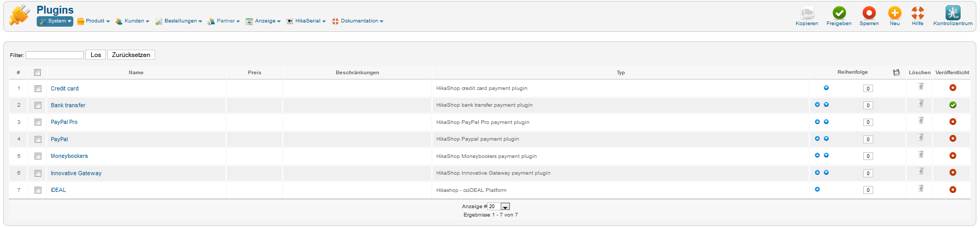
Task: Open the Moneybookers plugin link
Action: tap(69, 156)
